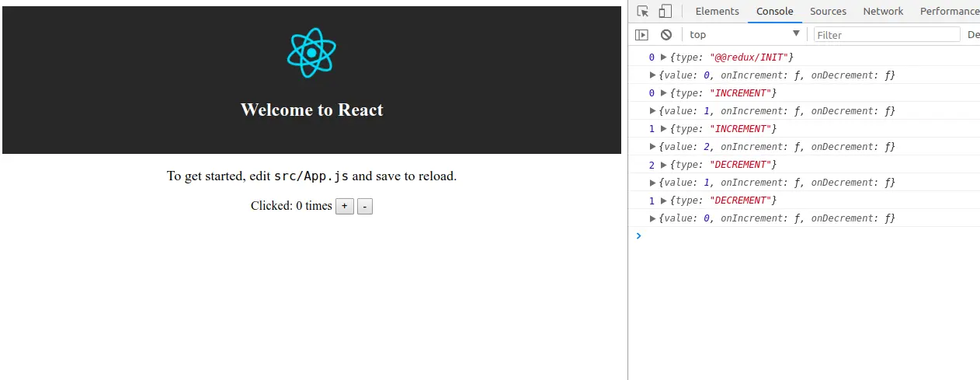The image size is (980, 380).
Task: Decrement the counter with the - button
Action: 365,207
